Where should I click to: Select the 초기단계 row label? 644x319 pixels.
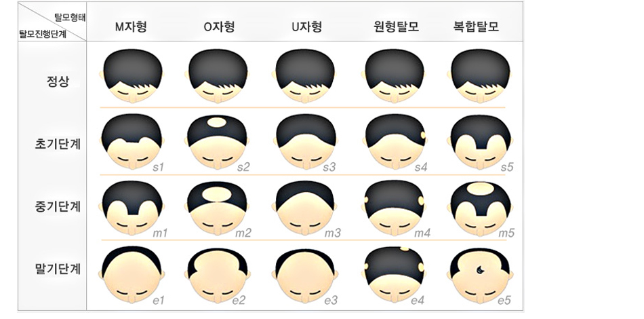[x=58, y=145]
